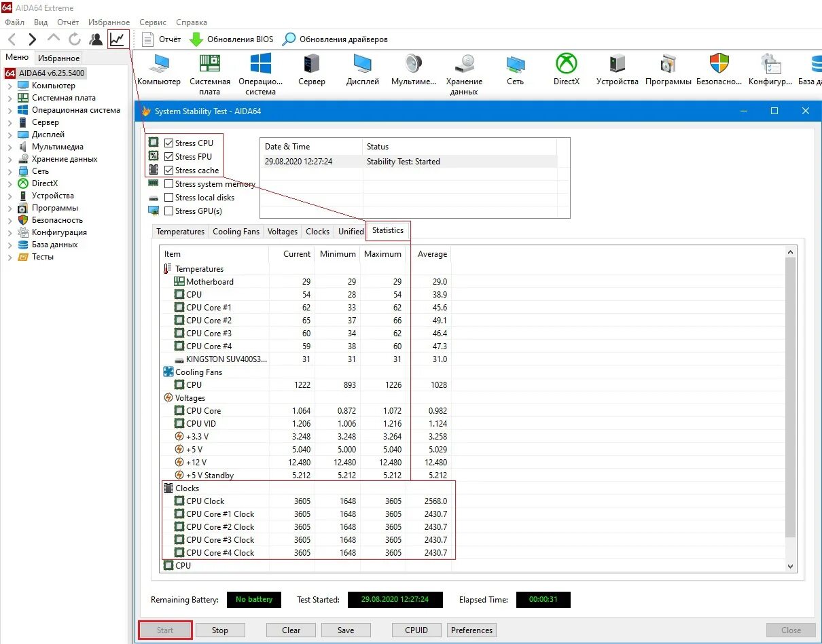Select the KINGSTON SUV400S3 temperature row
The image size is (822, 644).
pos(307,359)
